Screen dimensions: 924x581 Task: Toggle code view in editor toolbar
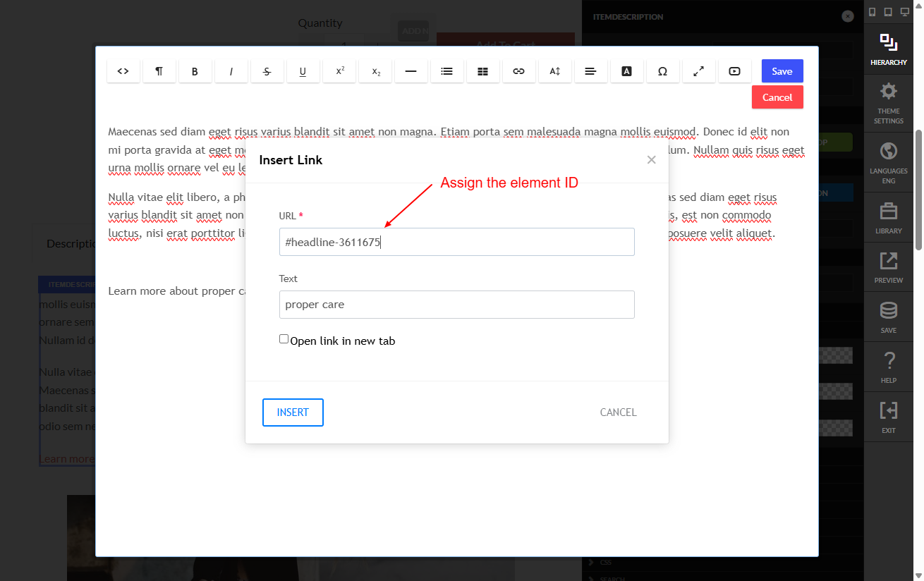123,71
